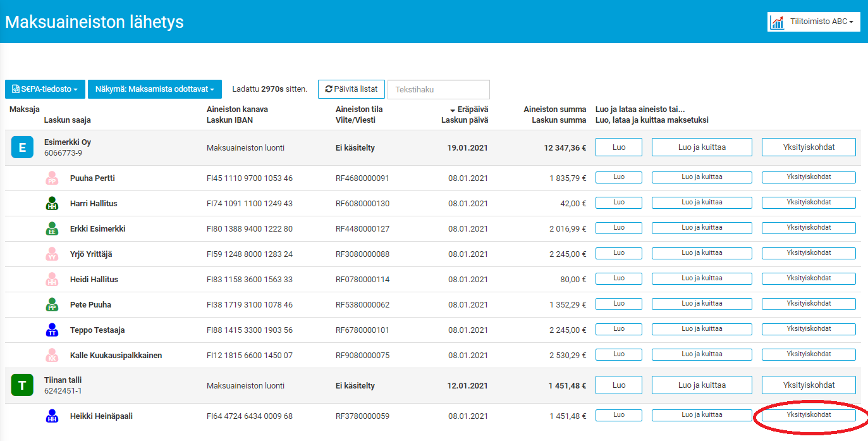868x441 pixels.
Task: Click the Tiinan talli green avatar icon
Action: point(22,385)
